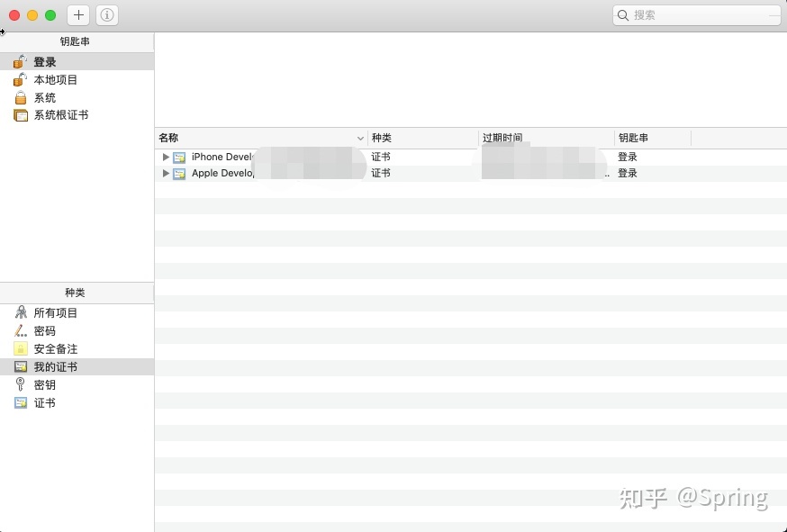This screenshot has height=532, width=787.
Task: Click the certificate icon beside 我的证书
Action: click(x=21, y=367)
